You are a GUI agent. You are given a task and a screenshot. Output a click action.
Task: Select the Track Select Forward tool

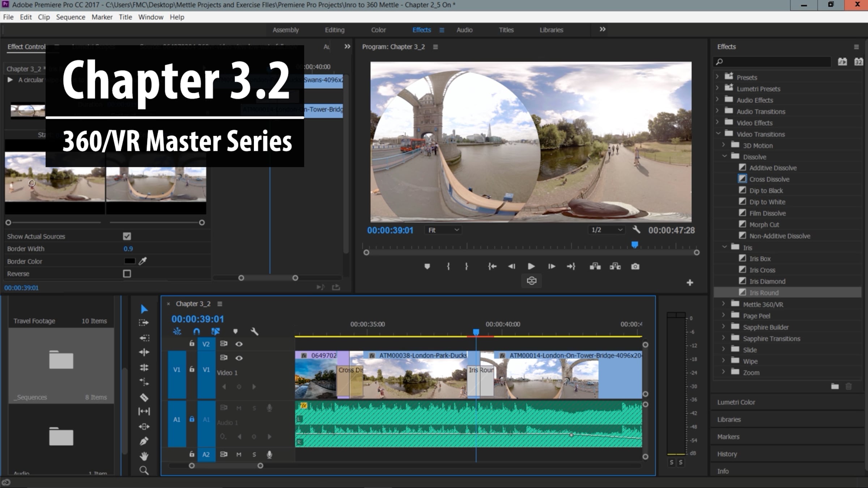click(x=144, y=323)
